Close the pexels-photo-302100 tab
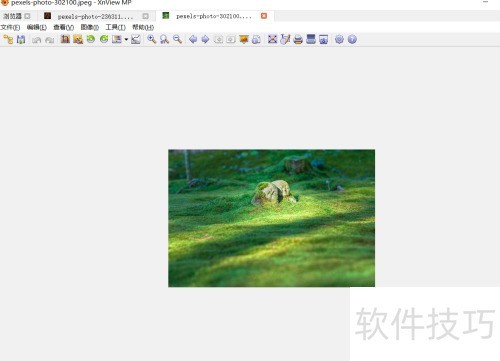This screenshot has height=361, width=500. 264,16
